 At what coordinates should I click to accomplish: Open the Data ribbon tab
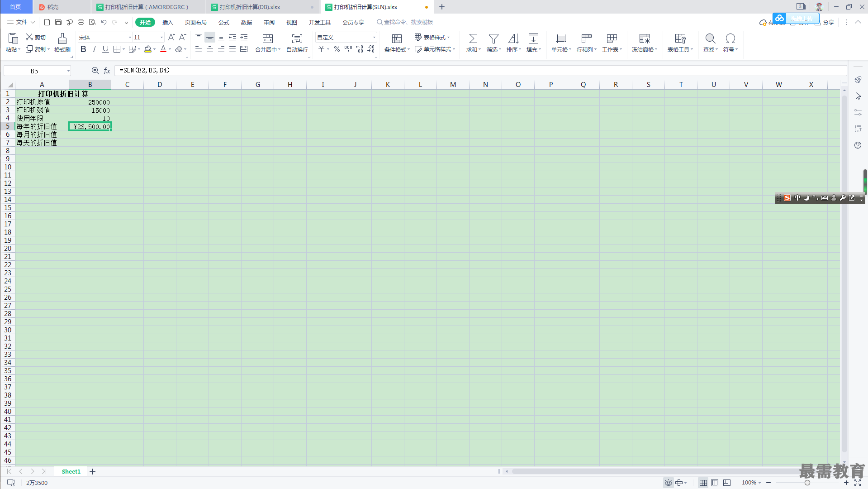point(247,22)
